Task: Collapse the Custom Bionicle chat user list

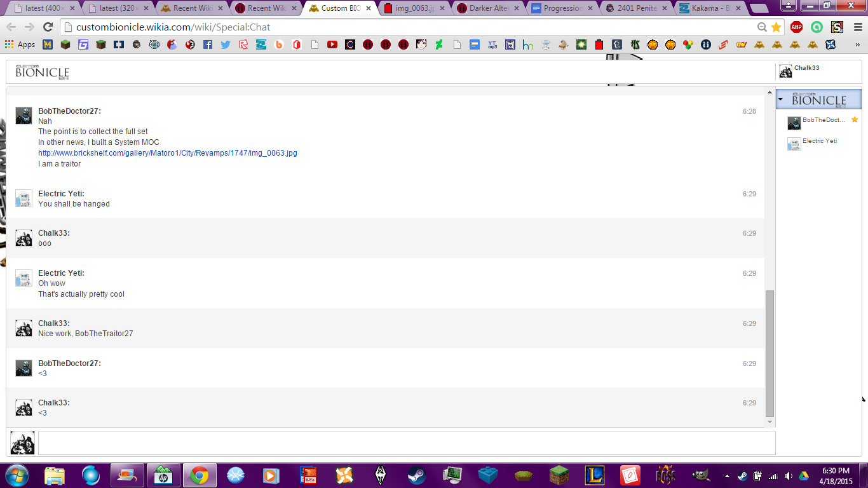Action: click(781, 100)
